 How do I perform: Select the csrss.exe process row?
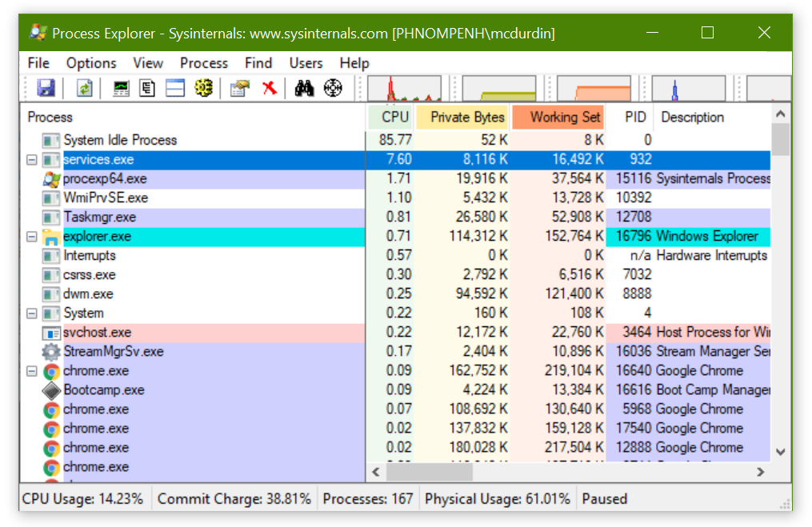(396, 275)
